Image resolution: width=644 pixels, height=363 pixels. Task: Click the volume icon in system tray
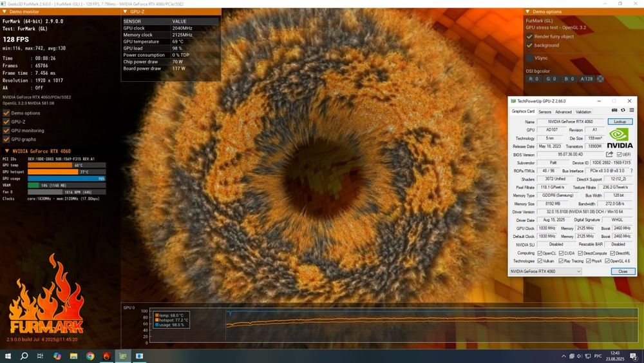click(x=580, y=356)
